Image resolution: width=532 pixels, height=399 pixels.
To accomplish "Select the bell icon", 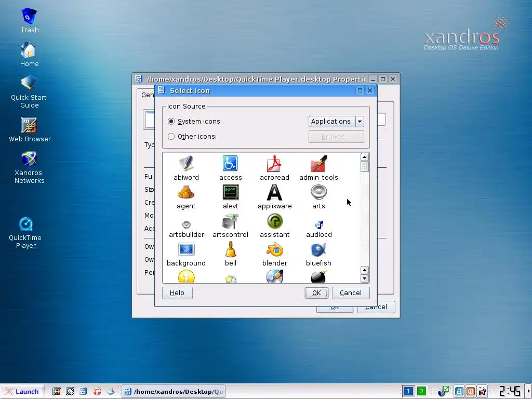I will (x=230, y=250).
